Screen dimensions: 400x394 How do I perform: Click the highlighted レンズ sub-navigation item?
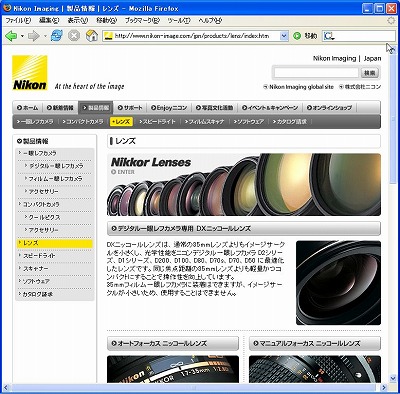click(x=121, y=122)
